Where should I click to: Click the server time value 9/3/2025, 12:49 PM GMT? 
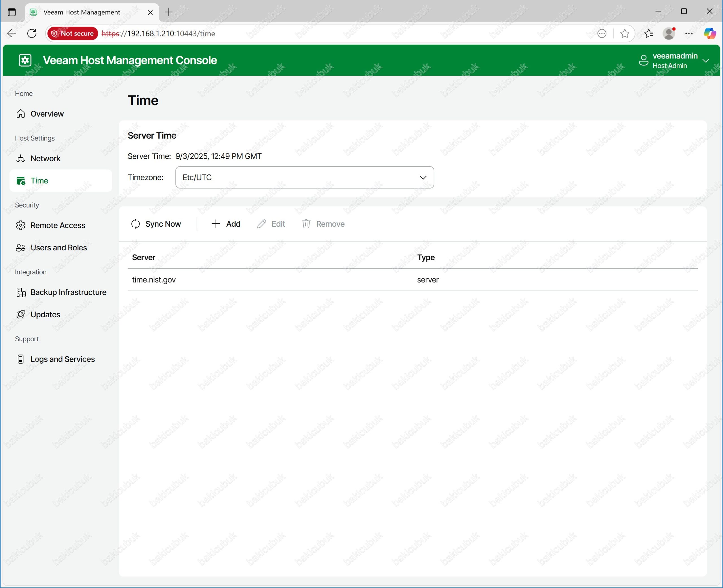click(x=219, y=156)
